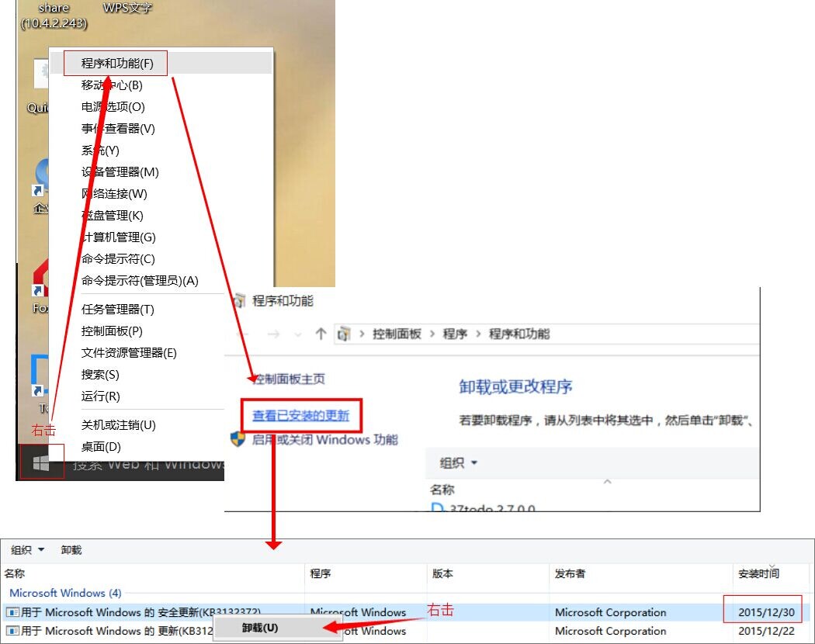This screenshot has height=644, width=815.
Task: Open the share (10.4.2.243) desktop shortcut
Action: tap(54, 15)
